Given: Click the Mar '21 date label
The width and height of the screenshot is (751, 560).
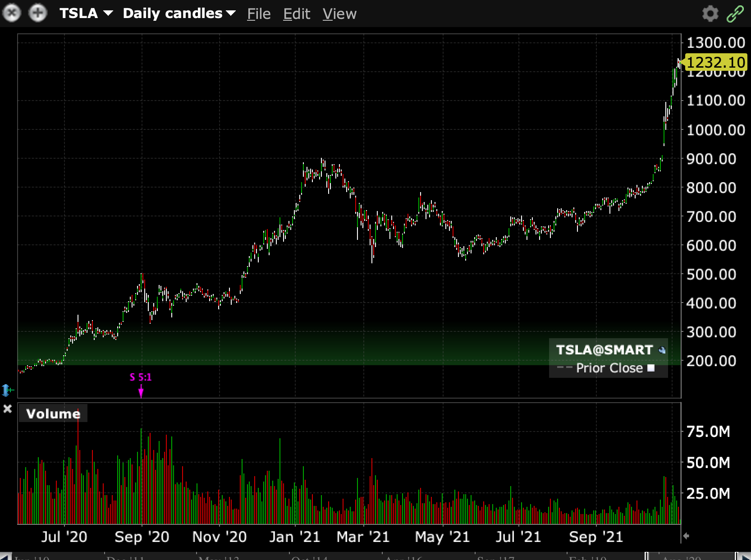Looking at the screenshot, I should [363, 537].
